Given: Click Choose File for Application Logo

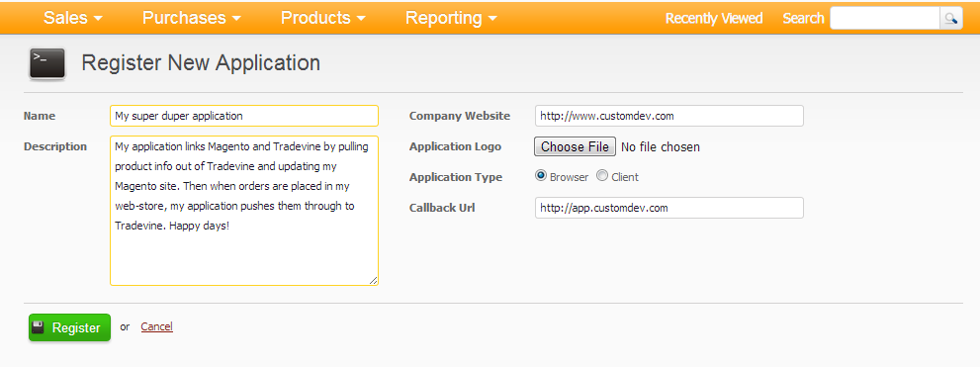Looking at the screenshot, I should (x=575, y=146).
